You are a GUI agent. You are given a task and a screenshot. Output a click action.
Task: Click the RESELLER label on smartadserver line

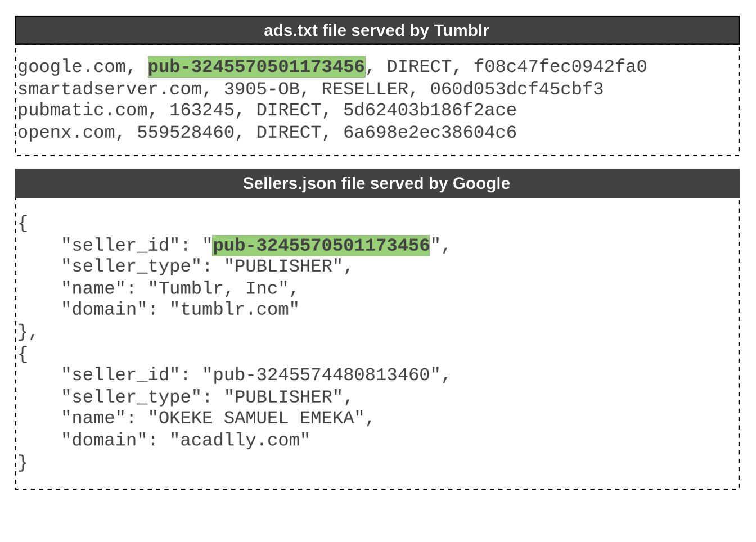pos(365,89)
